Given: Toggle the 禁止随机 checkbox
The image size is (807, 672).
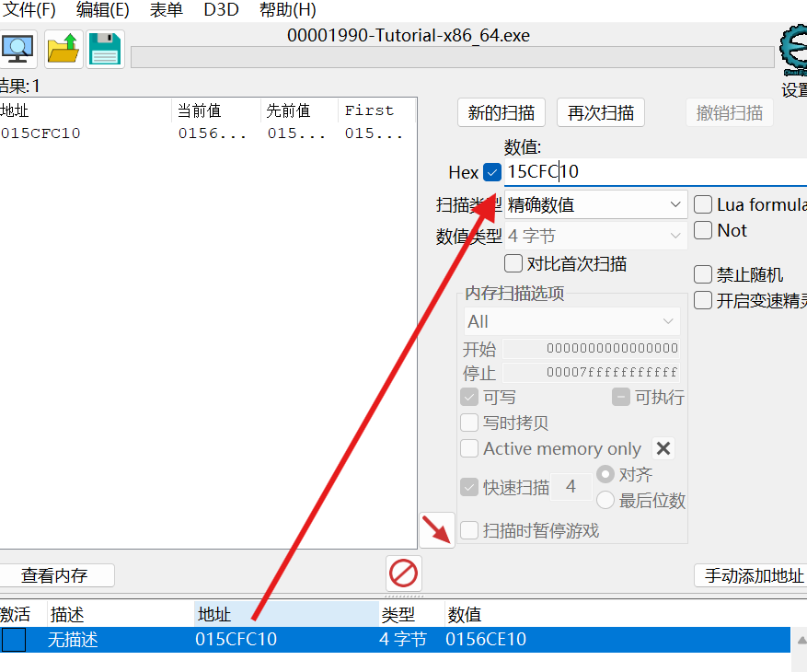Looking at the screenshot, I should [702, 274].
